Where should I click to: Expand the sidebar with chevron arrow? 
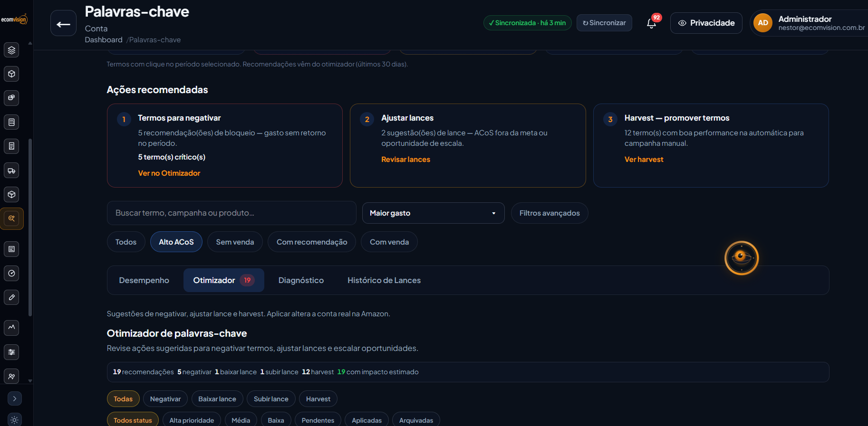pyautogui.click(x=15, y=398)
